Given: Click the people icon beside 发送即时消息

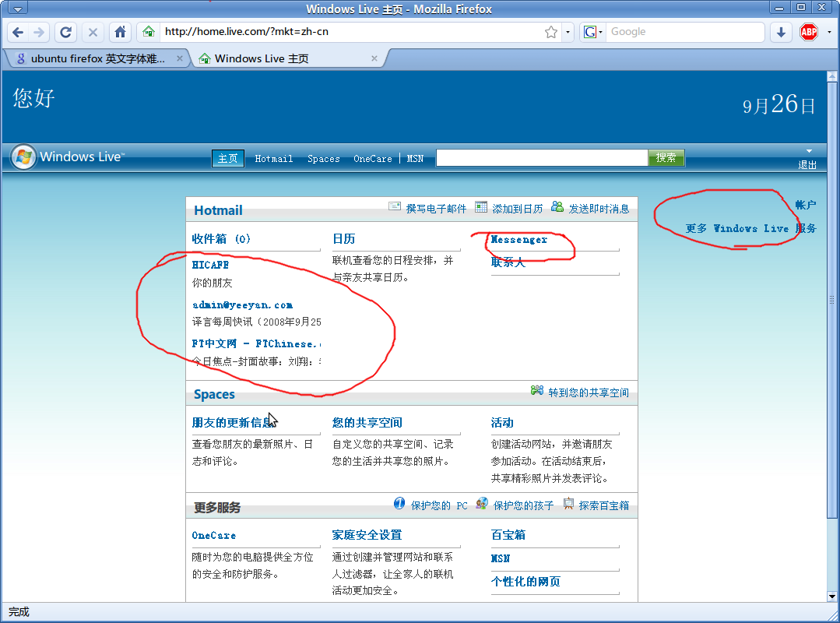Looking at the screenshot, I should click(x=557, y=207).
